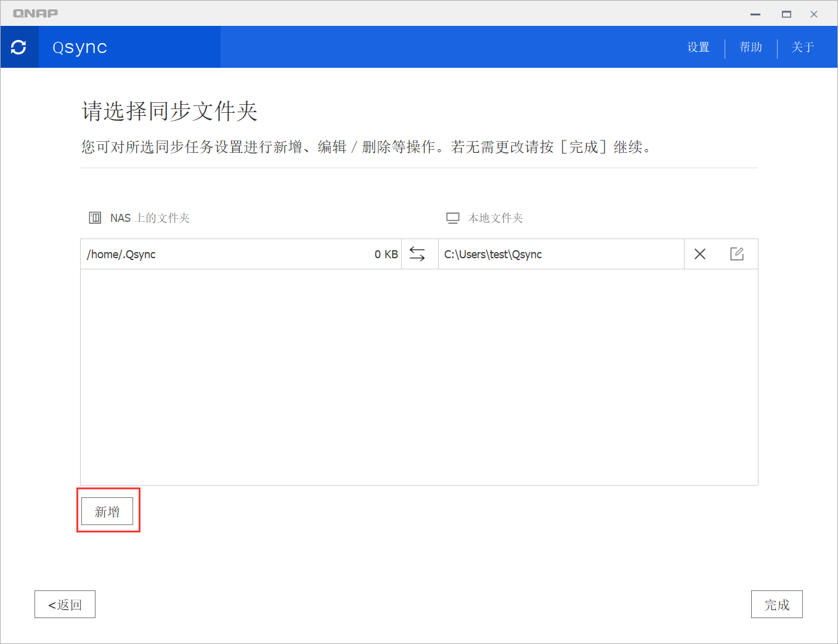Click the Qsync title text
The height and width of the screenshot is (644, 838).
tap(80, 47)
